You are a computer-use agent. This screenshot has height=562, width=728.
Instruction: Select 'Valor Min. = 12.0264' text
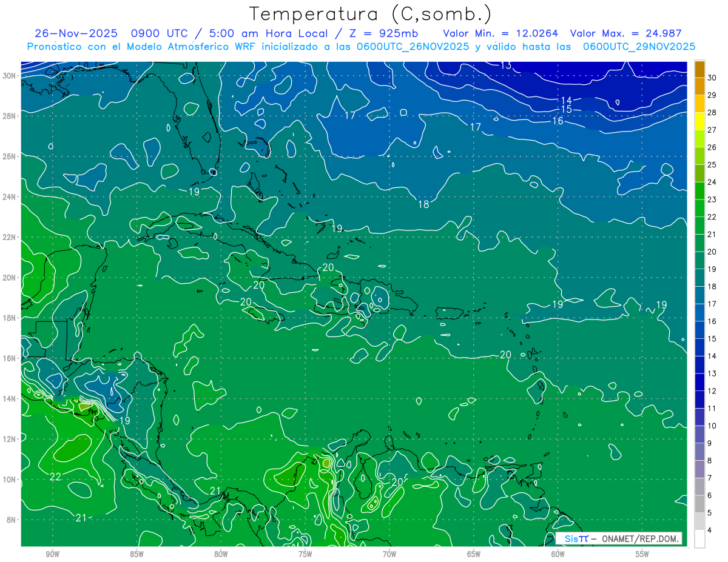[x=501, y=33]
